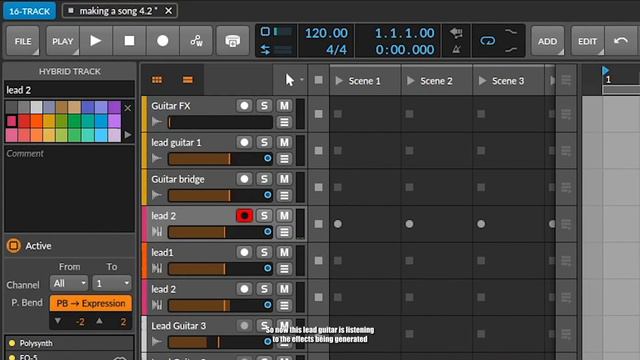Open the Channel To dropdown showing 1
Image resolution: width=640 pixels, height=360 pixels.
[111, 283]
